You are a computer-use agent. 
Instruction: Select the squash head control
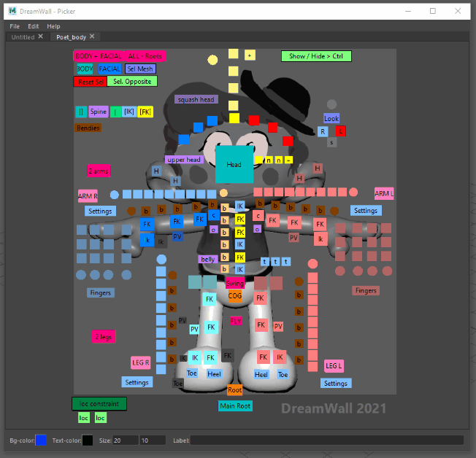[196, 99]
